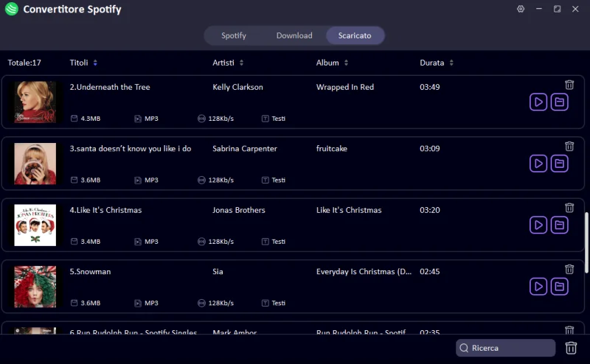
Task: Switch to the Spotify tab
Action: point(234,35)
